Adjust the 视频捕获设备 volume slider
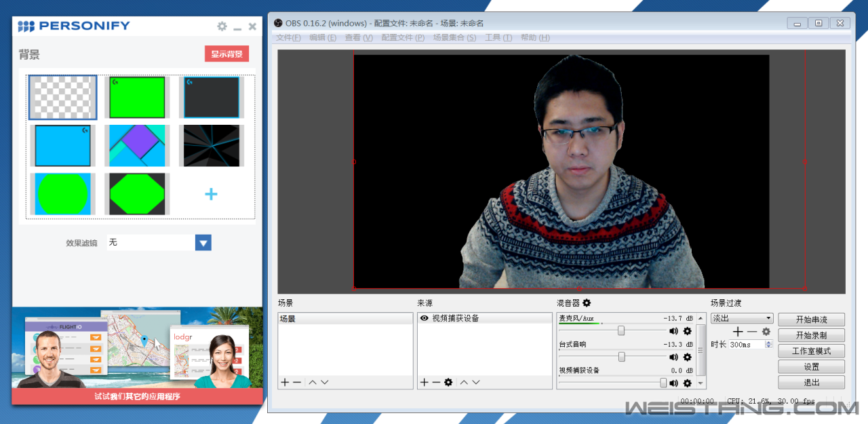Viewport: 868px width, 424px height. (663, 383)
